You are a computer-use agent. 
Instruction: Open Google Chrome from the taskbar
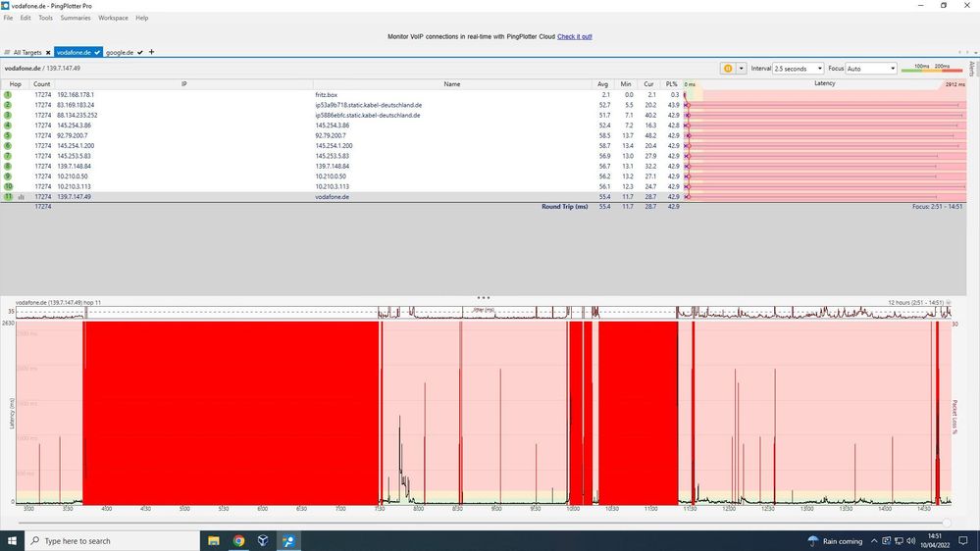[238, 541]
